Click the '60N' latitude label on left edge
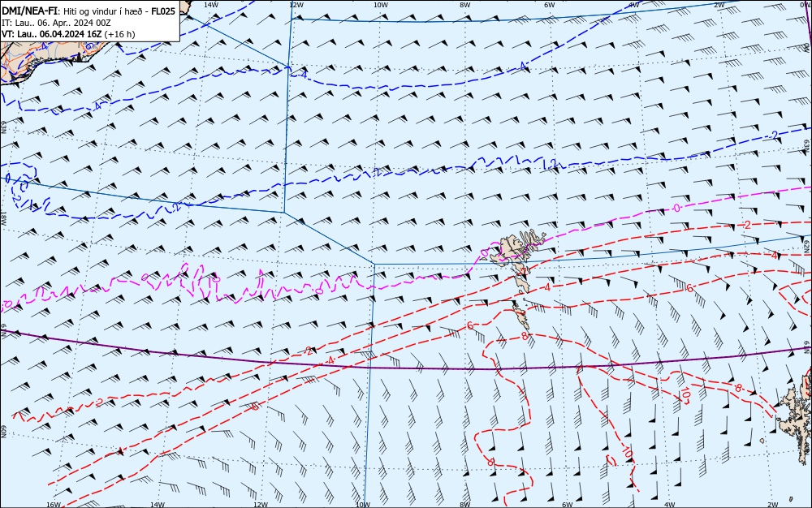 tap(3, 432)
